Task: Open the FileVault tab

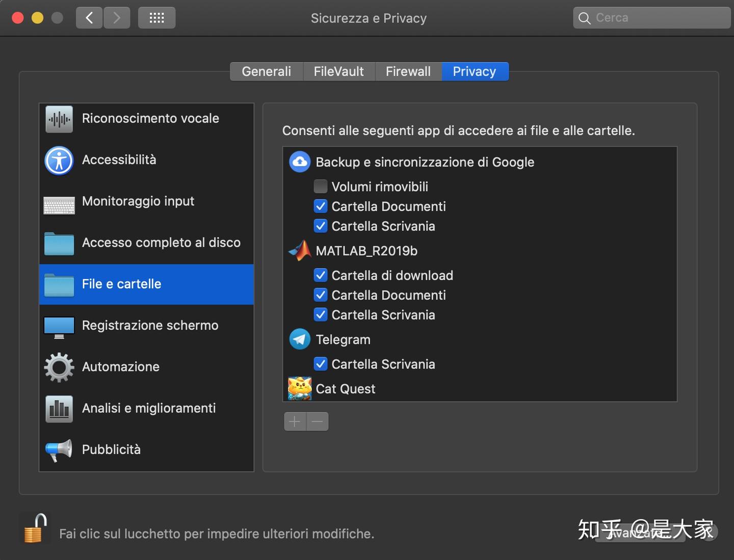Action: (x=338, y=71)
